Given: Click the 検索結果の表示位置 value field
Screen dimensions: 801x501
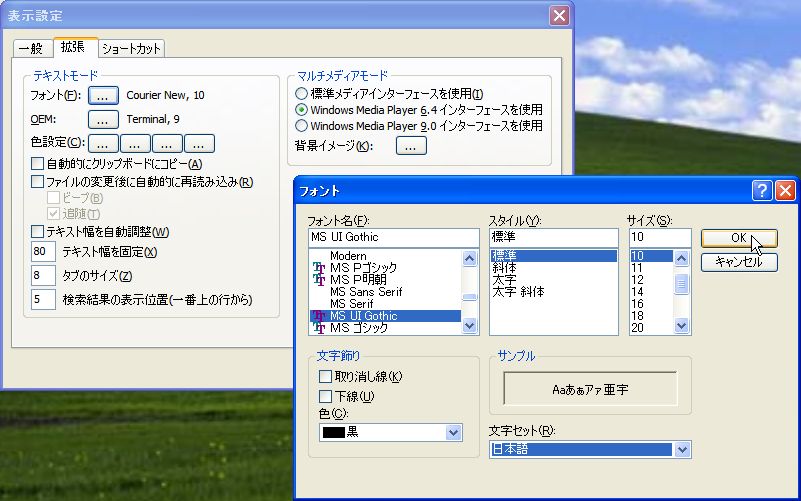Looking at the screenshot, I should [43, 299].
